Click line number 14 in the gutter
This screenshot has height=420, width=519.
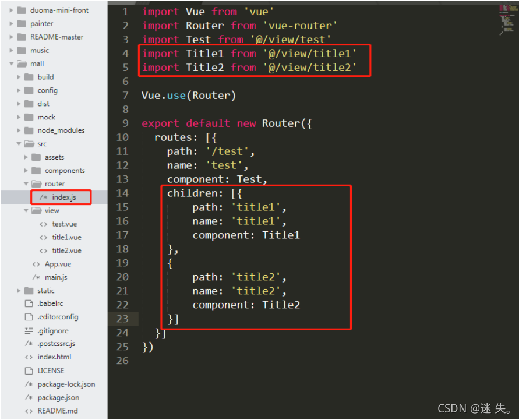pyautogui.click(x=122, y=193)
